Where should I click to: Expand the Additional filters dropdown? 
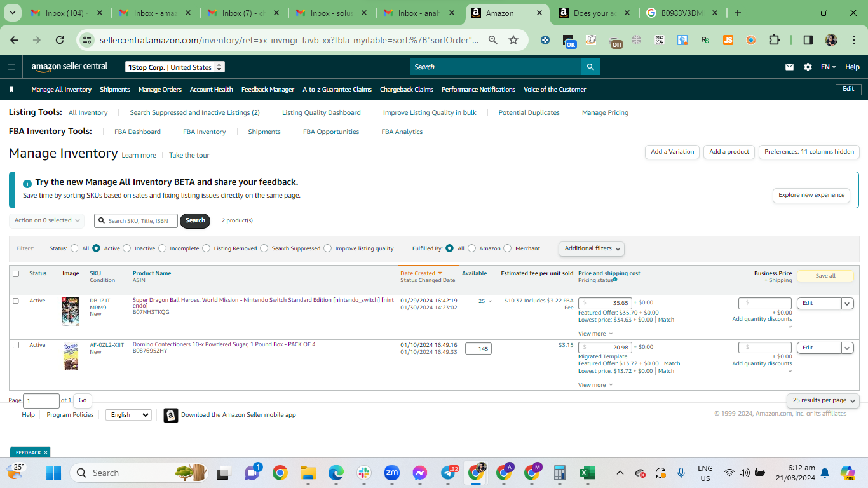coord(591,248)
